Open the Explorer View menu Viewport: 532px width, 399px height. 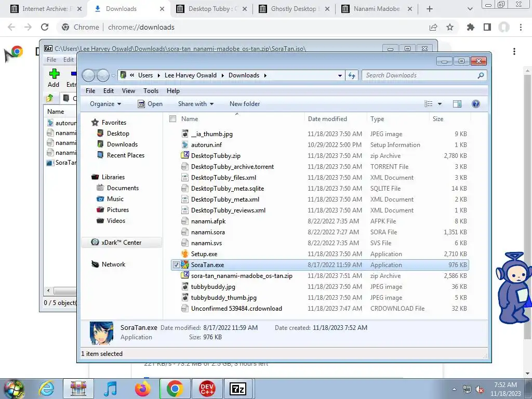129,90
